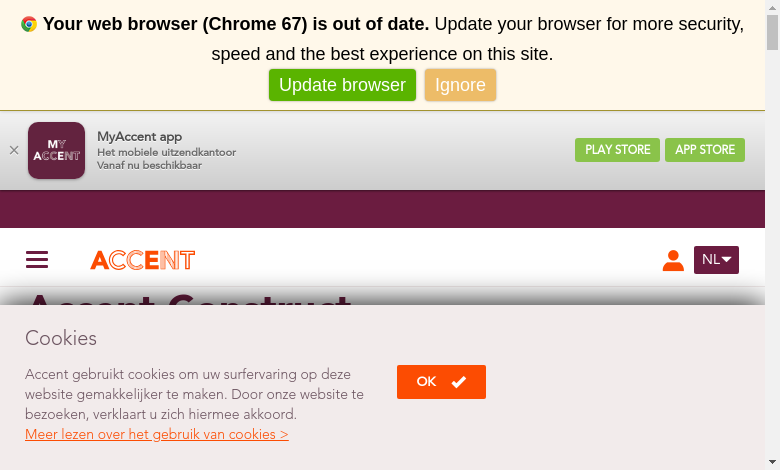Expand the NL language dropdown
Image resolution: width=780 pixels, height=470 pixels.
click(716, 260)
